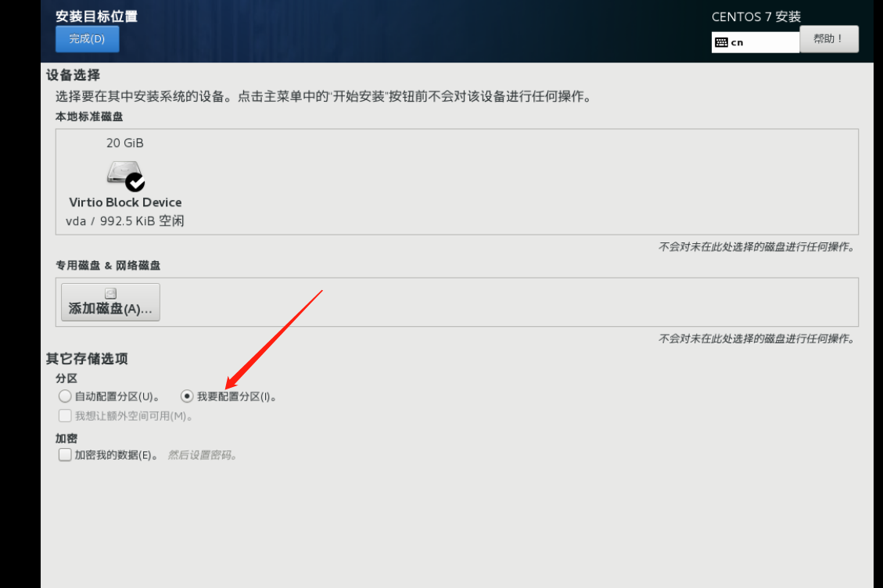
Task: Click the vda / 992.5 KiB 空闲 text
Action: 125,220
